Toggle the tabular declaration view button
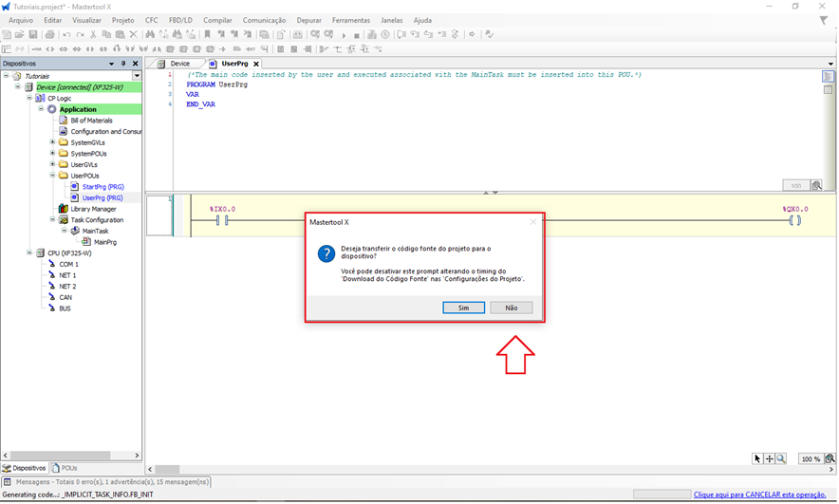The height and width of the screenshot is (504, 839). click(x=828, y=89)
